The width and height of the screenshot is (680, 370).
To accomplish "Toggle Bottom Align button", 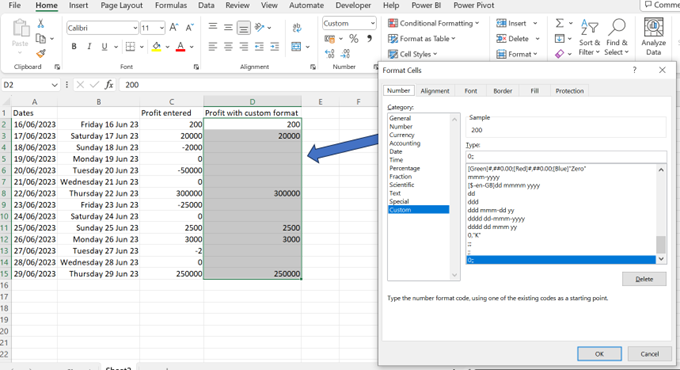I will pyautogui.click(x=244, y=28).
